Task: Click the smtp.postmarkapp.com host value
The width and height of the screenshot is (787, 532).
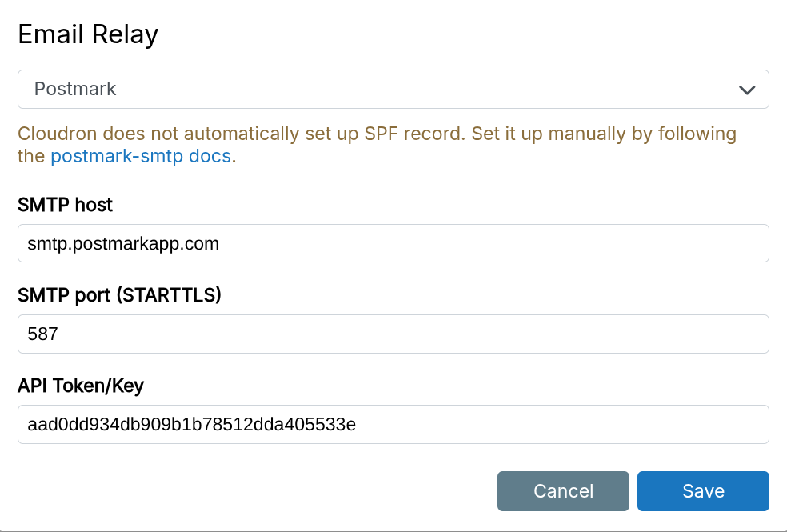Action: coord(123,243)
